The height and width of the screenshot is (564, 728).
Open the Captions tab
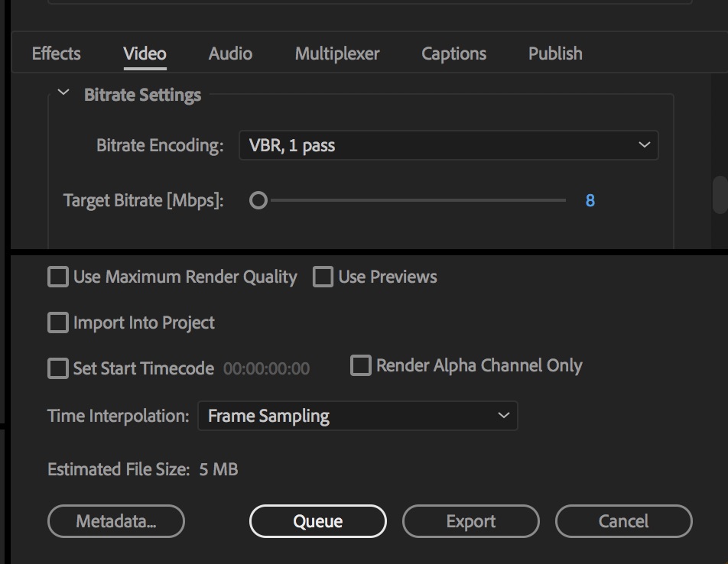click(x=453, y=53)
